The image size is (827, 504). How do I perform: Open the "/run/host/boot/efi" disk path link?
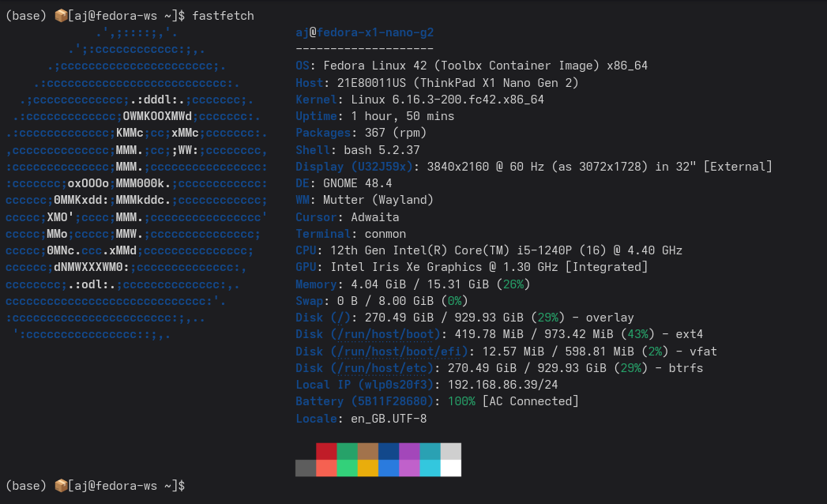399,352
